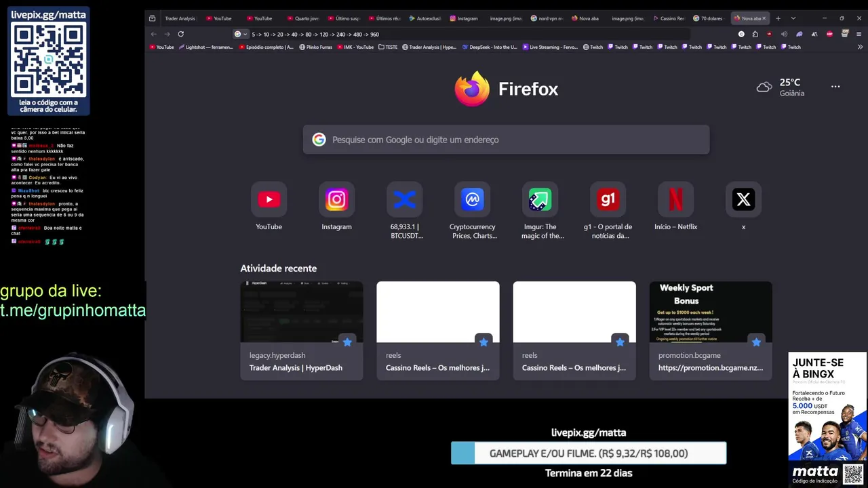Image resolution: width=868 pixels, height=488 pixels.
Task: Open the g1 news portal shortcut
Action: coord(608,211)
